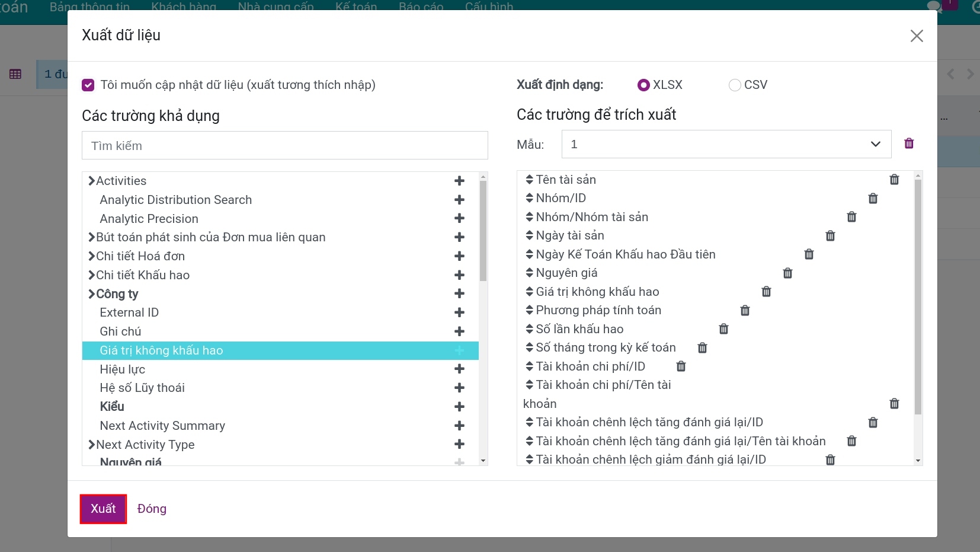Remove Phương pháp tính toán field
Viewport: 980px width, 552px height.
745,311
